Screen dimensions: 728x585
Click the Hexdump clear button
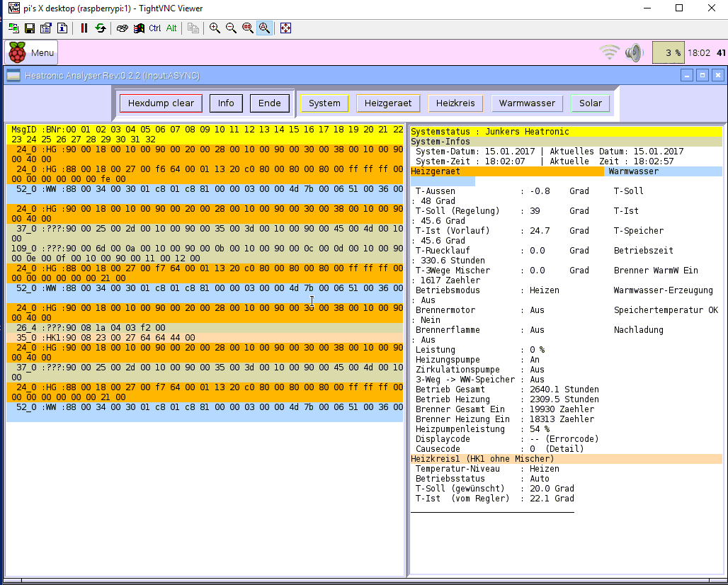click(161, 103)
